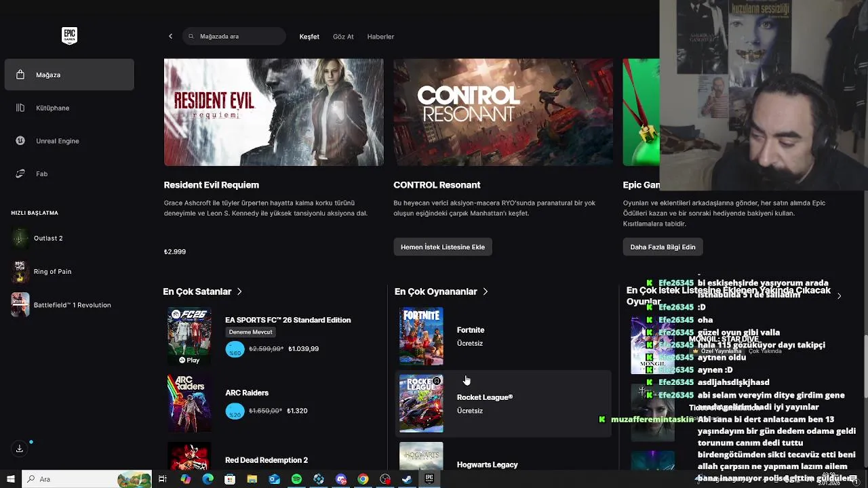The height and width of the screenshot is (488, 868).
Task: Open the Resident Evil Requiem banner image
Action: click(273, 112)
